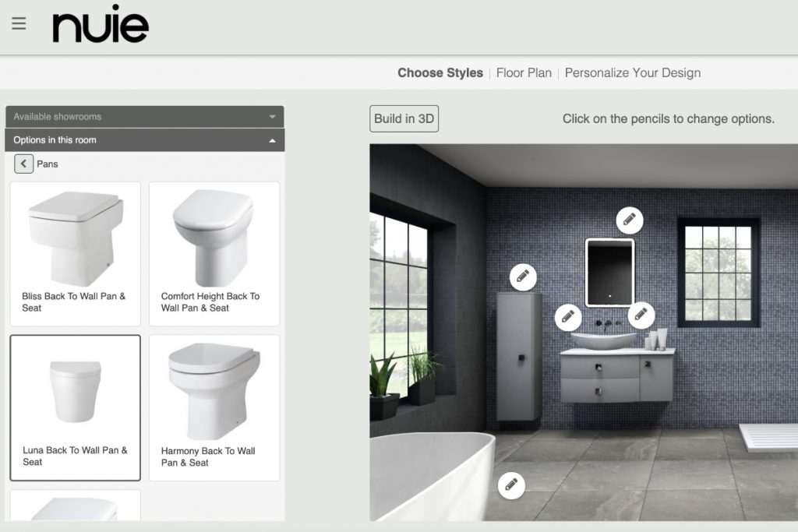Expand Available showrooms dropdown
Screen dimensions: 798x532
point(144,117)
